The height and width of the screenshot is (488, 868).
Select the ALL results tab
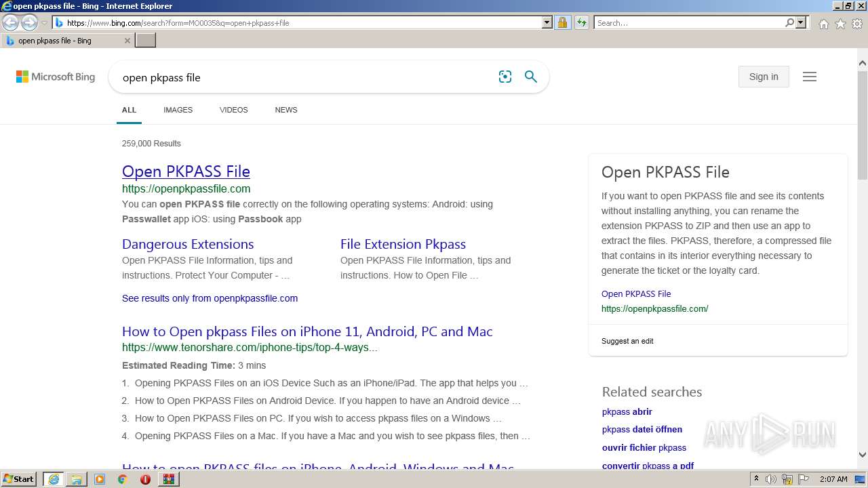(x=129, y=110)
